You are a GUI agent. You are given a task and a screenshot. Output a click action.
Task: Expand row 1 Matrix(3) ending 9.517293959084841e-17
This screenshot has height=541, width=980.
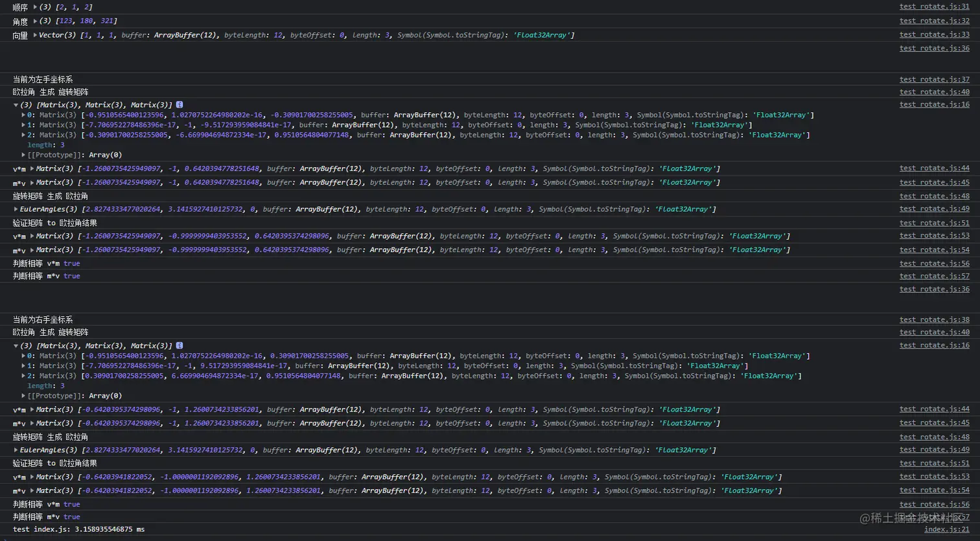[23, 366]
